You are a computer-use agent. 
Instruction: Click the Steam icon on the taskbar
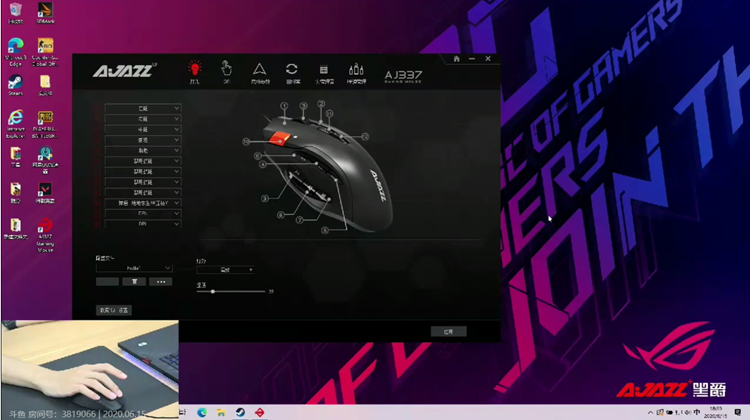pos(240,412)
